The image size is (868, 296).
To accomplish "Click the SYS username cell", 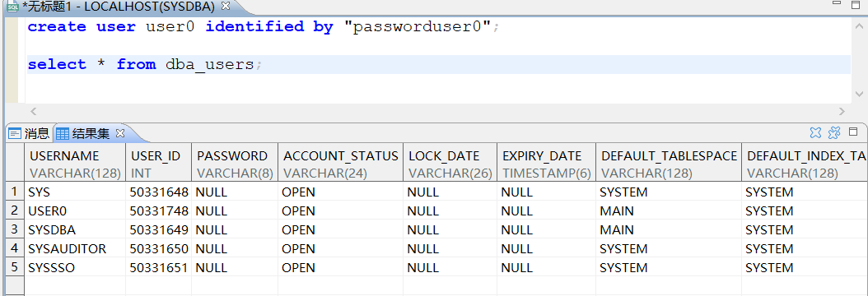I will point(75,192).
